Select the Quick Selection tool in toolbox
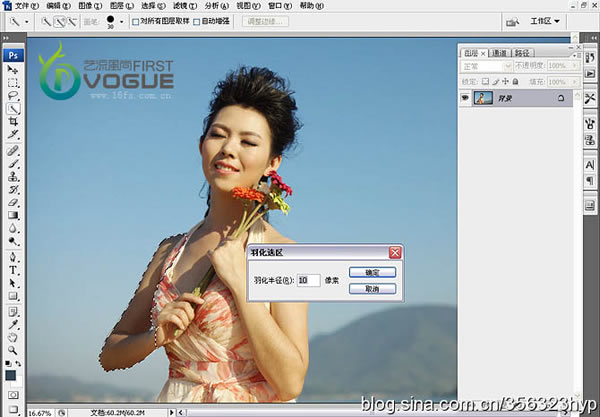This screenshot has width=600, height=417. coord(13,109)
